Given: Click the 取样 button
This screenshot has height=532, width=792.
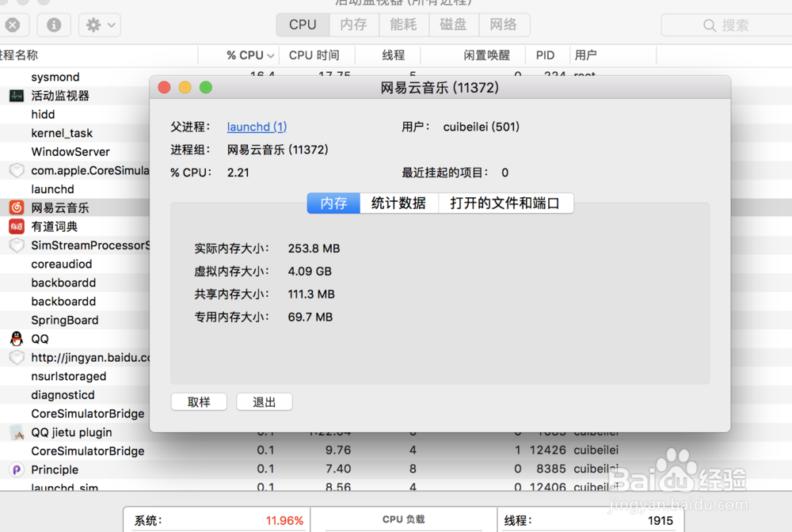Looking at the screenshot, I should (x=199, y=402).
